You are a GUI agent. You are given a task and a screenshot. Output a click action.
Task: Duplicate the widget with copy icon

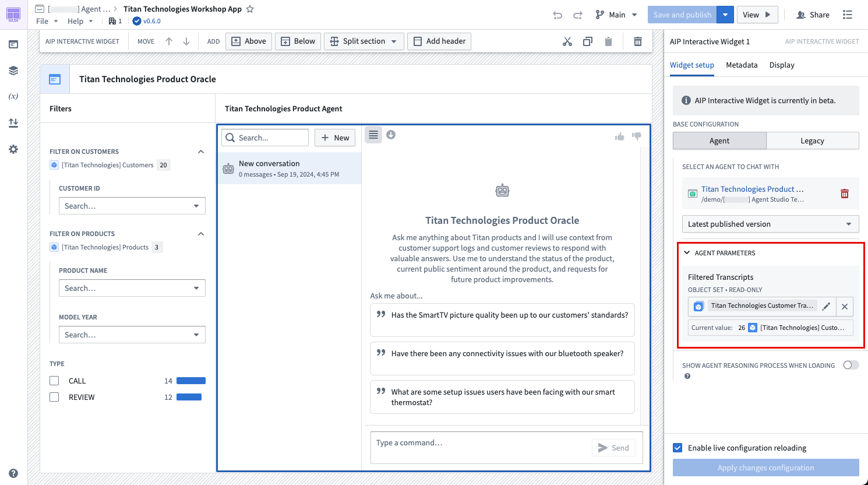click(x=588, y=41)
